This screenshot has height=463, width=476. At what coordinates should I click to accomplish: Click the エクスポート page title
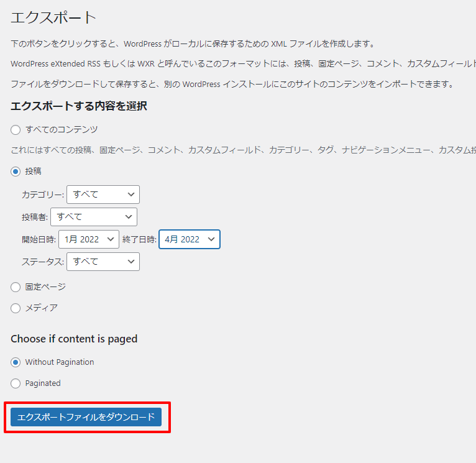tap(53, 17)
